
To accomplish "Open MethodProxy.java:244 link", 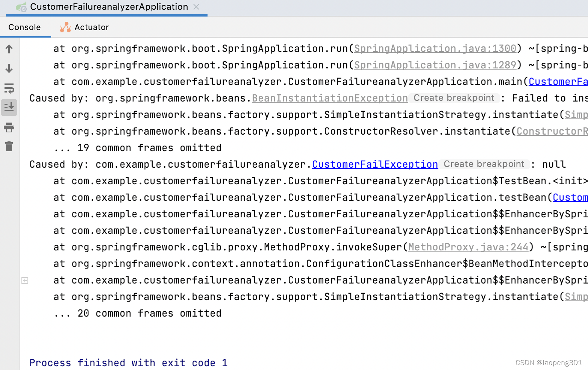I will [x=468, y=247].
